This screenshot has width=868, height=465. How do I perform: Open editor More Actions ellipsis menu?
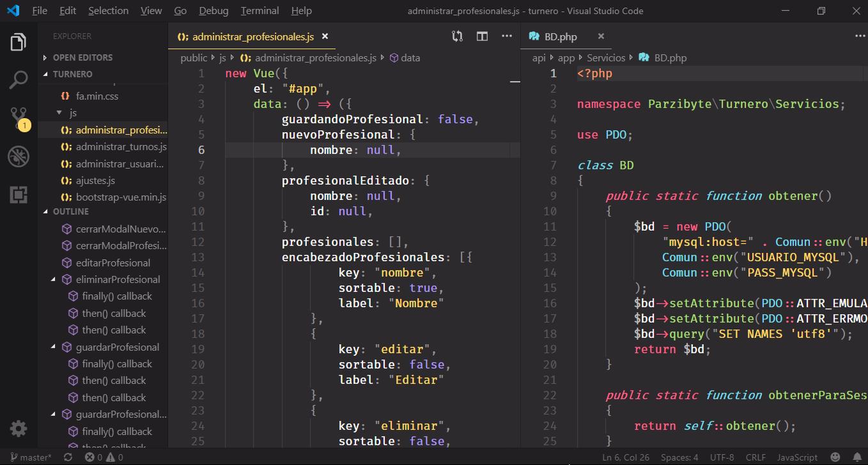tap(507, 36)
